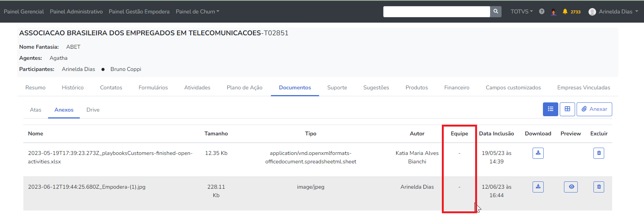Switch to grid view layout
The image size is (644, 214).
click(567, 109)
